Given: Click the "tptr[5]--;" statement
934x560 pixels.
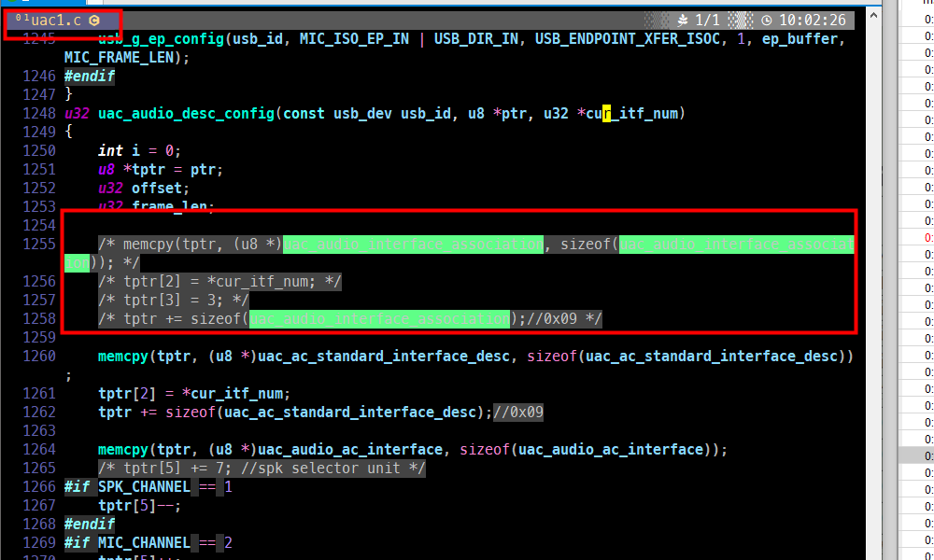Looking at the screenshot, I should point(139,506).
